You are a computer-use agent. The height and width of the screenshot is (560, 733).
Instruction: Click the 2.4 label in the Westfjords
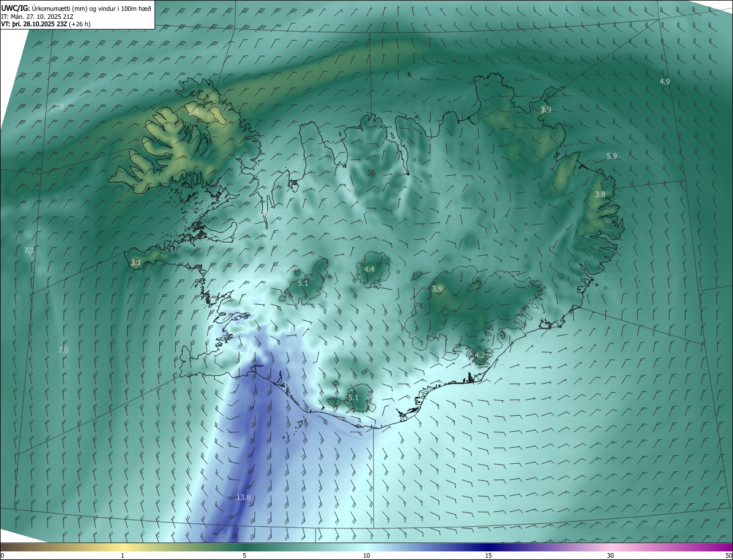click(195, 111)
